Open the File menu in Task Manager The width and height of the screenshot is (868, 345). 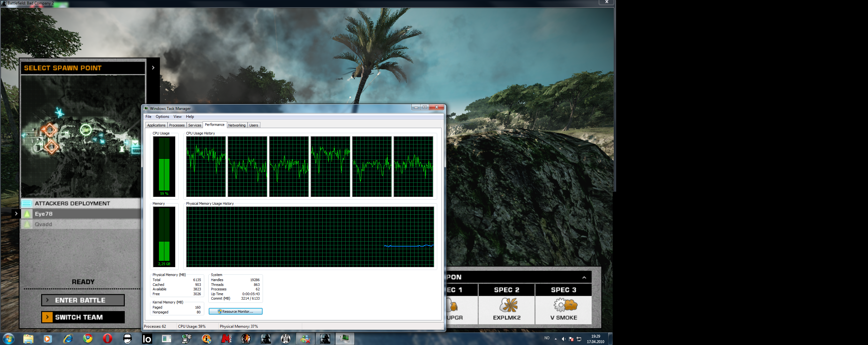tap(148, 117)
